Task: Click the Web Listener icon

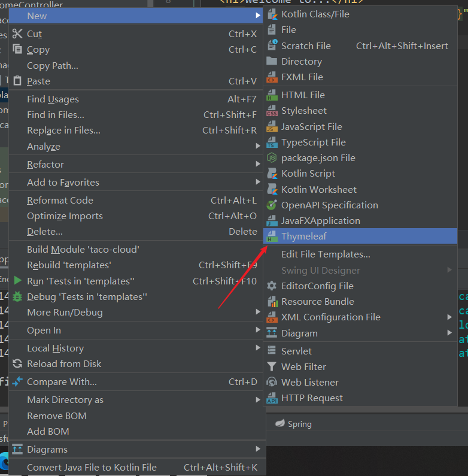Action: pyautogui.click(x=272, y=382)
